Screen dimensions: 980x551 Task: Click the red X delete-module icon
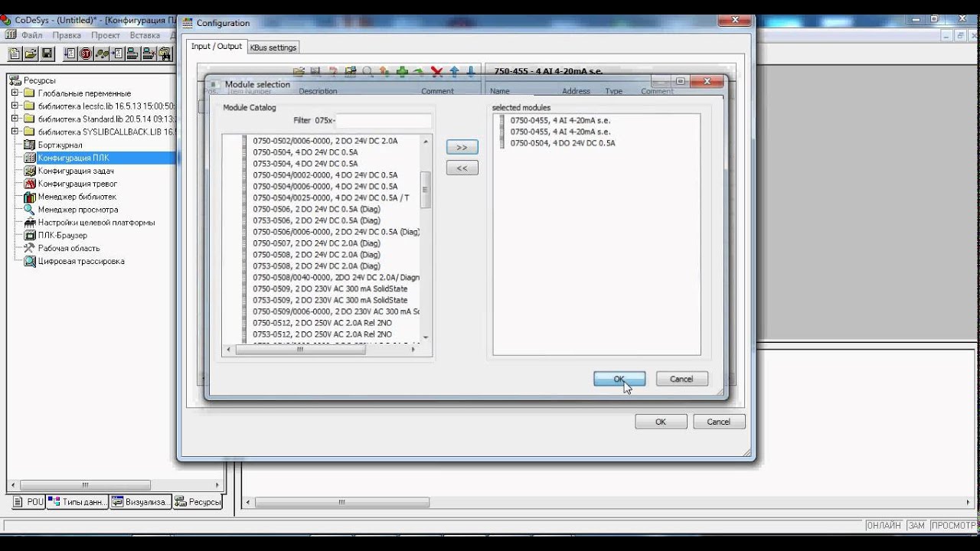(437, 72)
